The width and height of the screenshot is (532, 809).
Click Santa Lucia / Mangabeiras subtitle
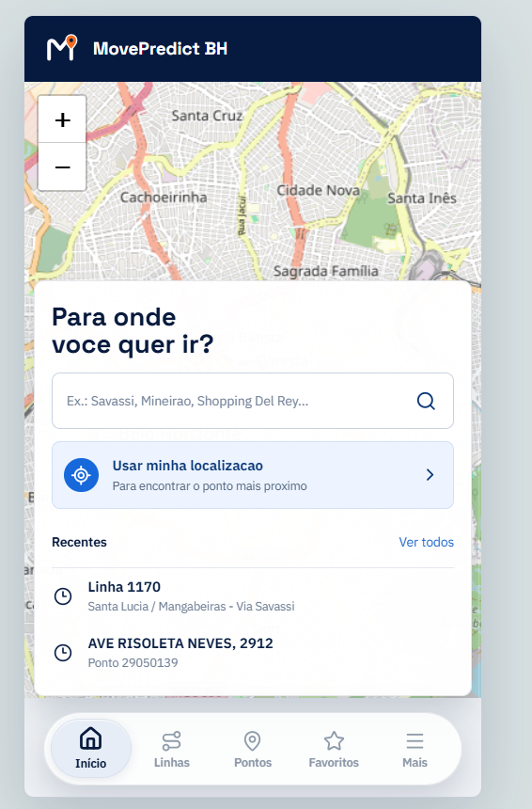[x=191, y=606]
